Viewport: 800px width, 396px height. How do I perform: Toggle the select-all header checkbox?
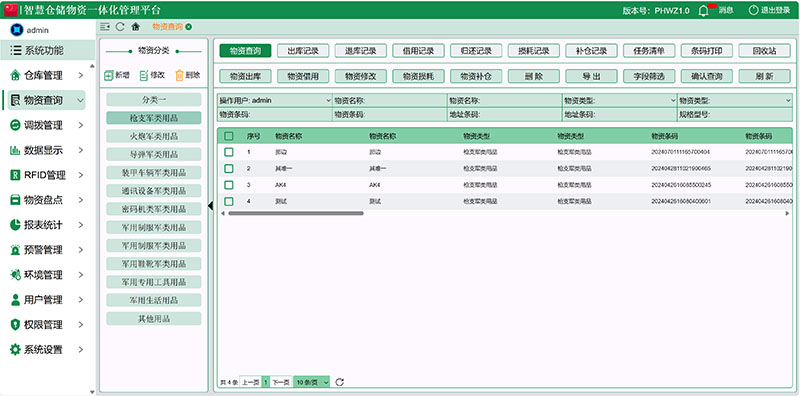(x=229, y=136)
